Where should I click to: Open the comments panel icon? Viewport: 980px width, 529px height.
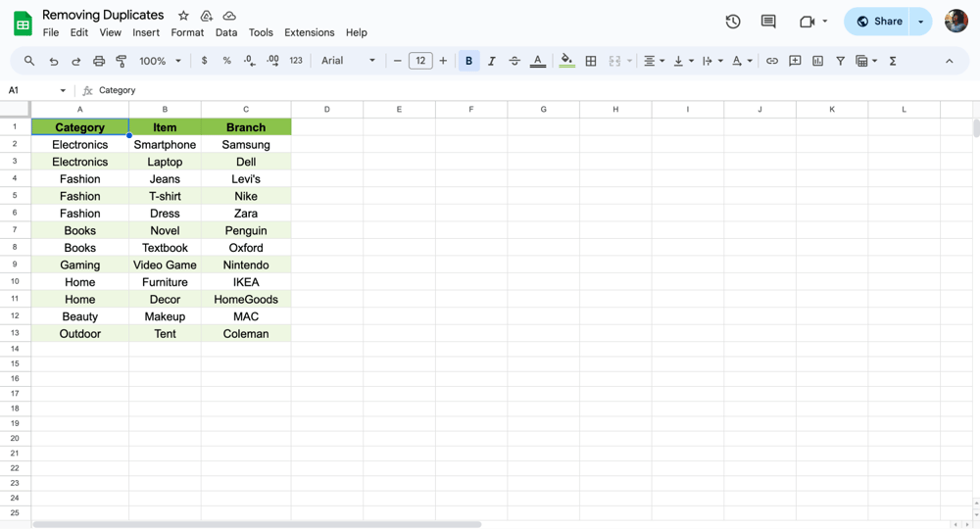(x=768, y=22)
